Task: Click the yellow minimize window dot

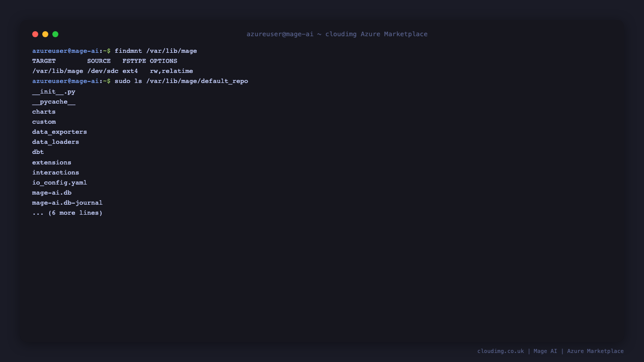Action: click(45, 34)
